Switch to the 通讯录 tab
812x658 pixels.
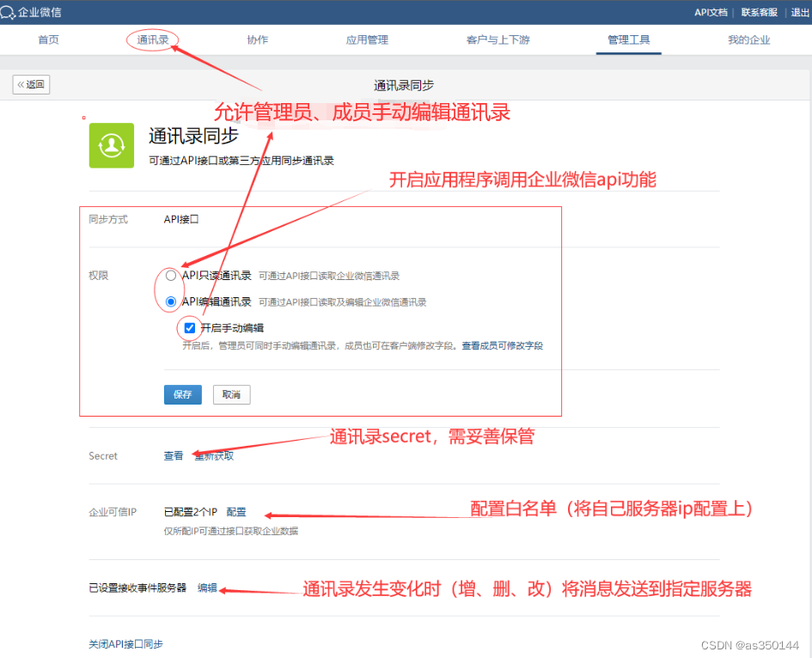coord(153,40)
